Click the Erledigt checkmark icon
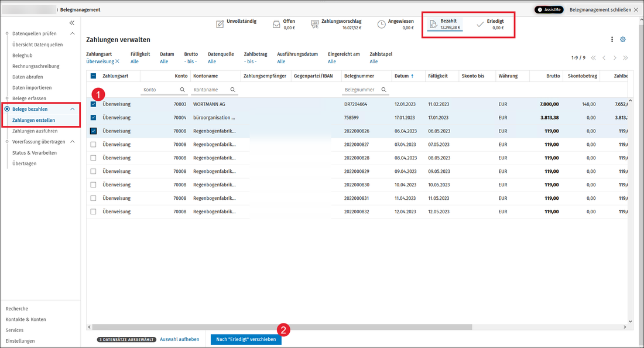This screenshot has height=348, width=644. click(479, 25)
